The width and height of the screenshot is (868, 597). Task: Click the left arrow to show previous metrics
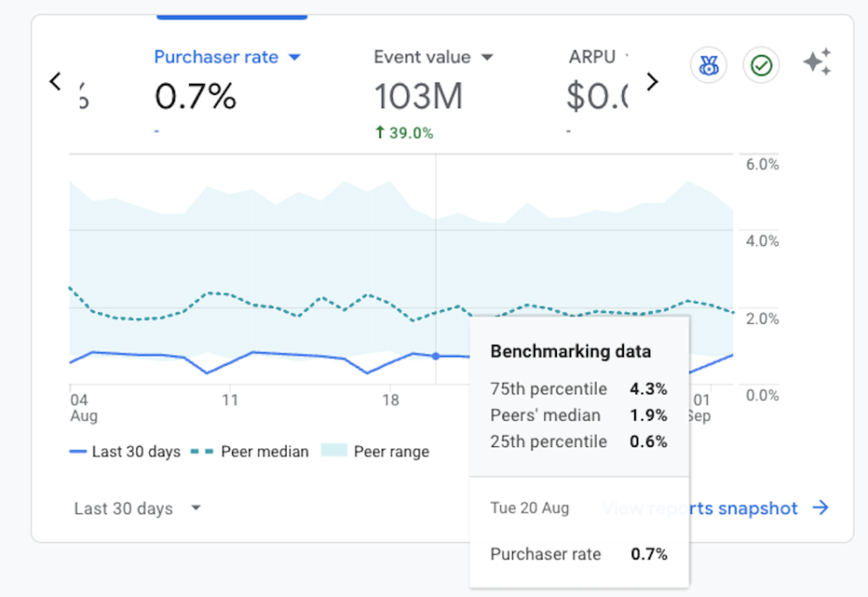(x=55, y=81)
